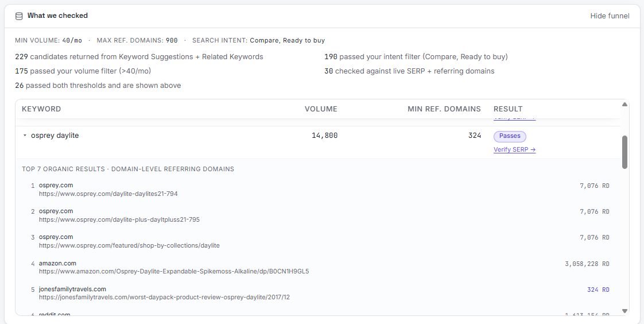Open the daylite-plus-dayltpluss21-795 URL
This screenshot has height=324, width=644.
tap(119, 219)
